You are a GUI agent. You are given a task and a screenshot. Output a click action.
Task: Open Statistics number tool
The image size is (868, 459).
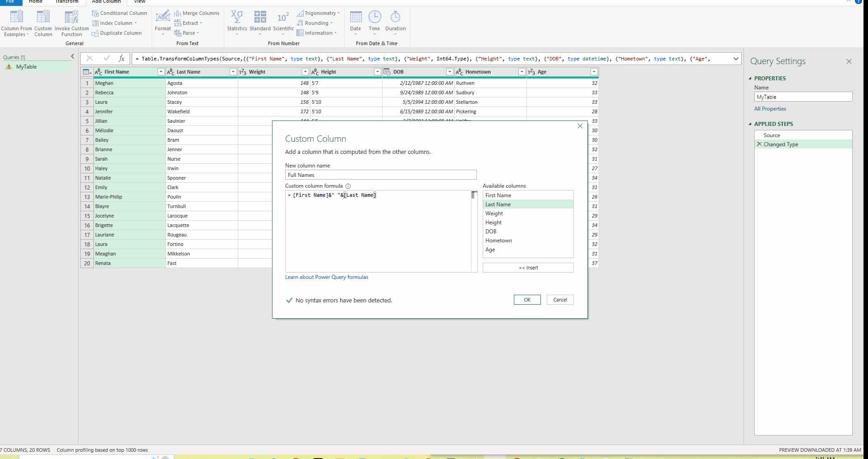click(237, 23)
